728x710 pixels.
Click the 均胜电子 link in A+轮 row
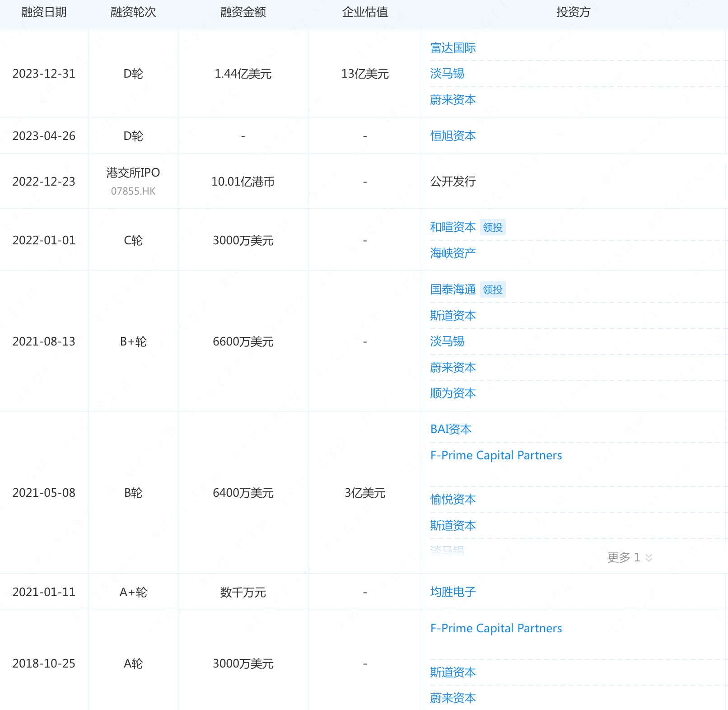(453, 592)
